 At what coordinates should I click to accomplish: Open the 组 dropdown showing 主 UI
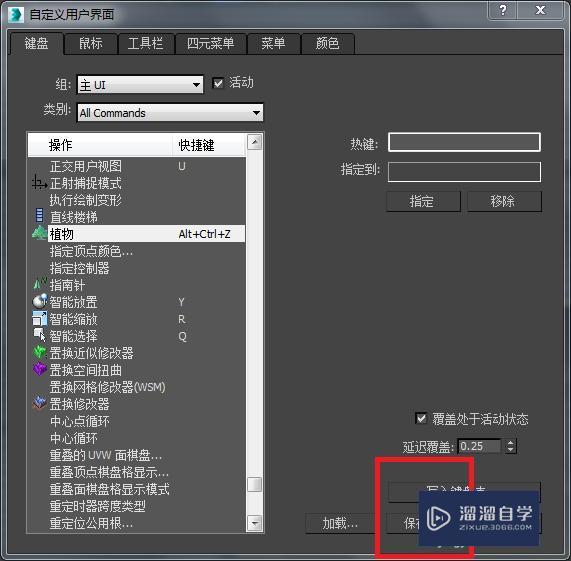click(140, 85)
